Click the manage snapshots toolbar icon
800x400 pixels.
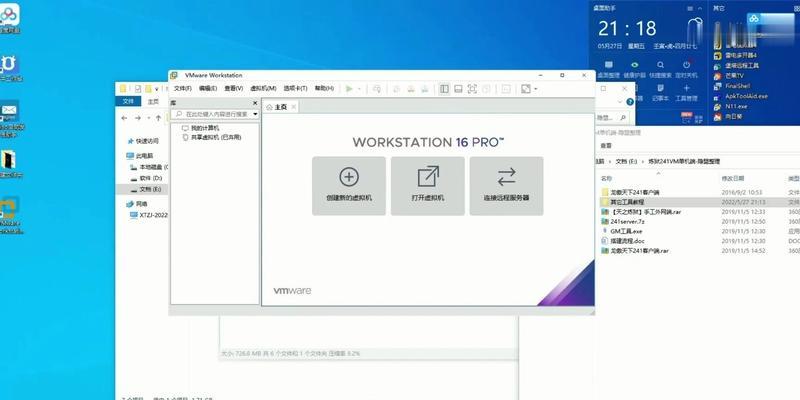pos(424,89)
